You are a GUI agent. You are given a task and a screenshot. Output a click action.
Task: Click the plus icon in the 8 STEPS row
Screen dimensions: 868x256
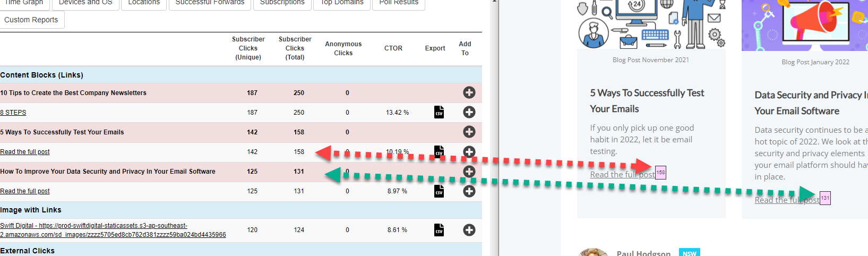pos(469,112)
